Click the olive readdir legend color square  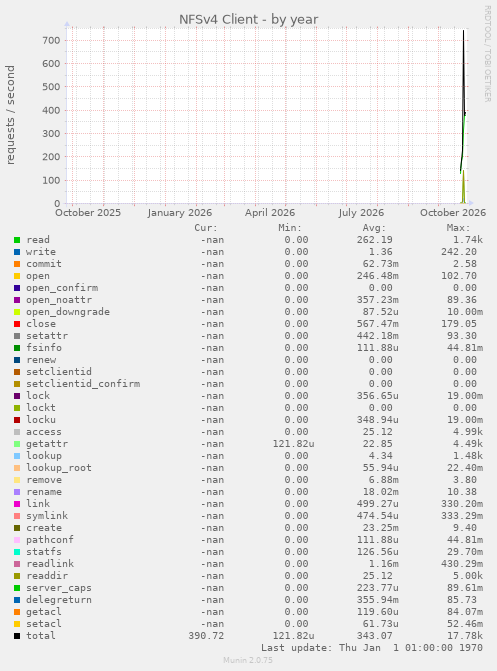click(x=17, y=576)
